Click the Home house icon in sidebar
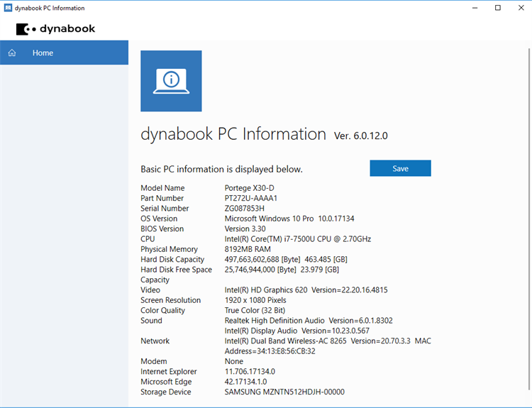This screenshot has height=408, width=532. pos(12,53)
